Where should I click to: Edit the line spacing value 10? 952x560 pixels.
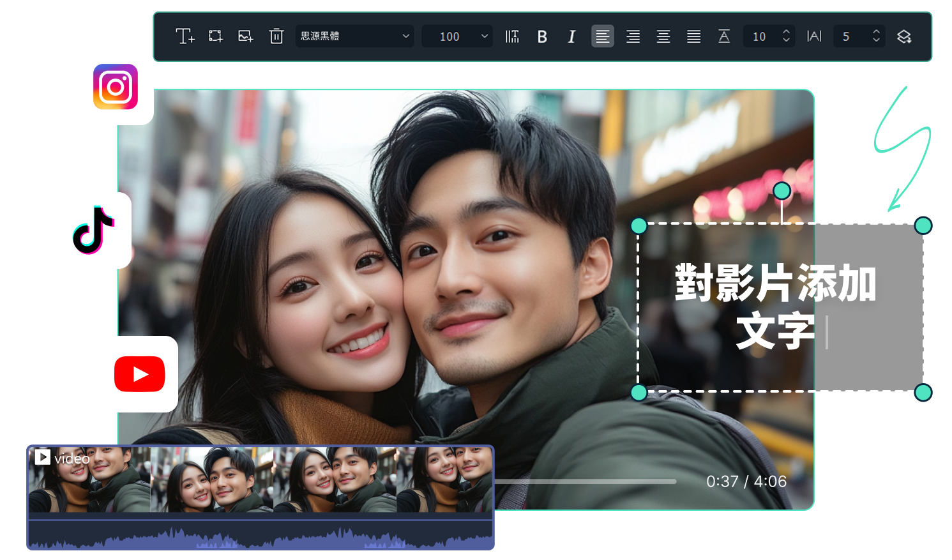[760, 36]
